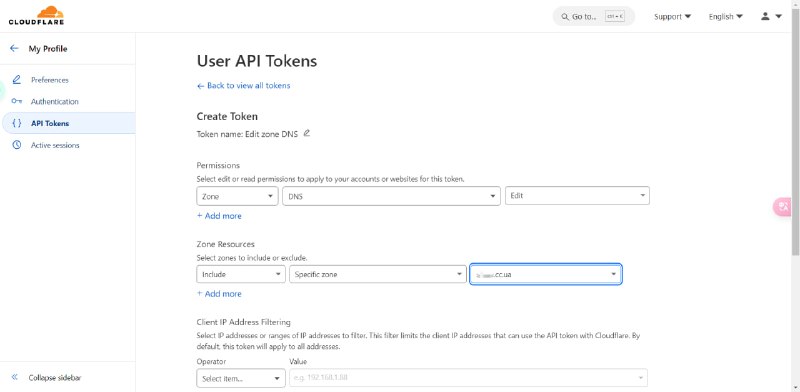The image size is (800, 392).
Task: Click the pink floating translate widget icon
Action: coord(783,207)
